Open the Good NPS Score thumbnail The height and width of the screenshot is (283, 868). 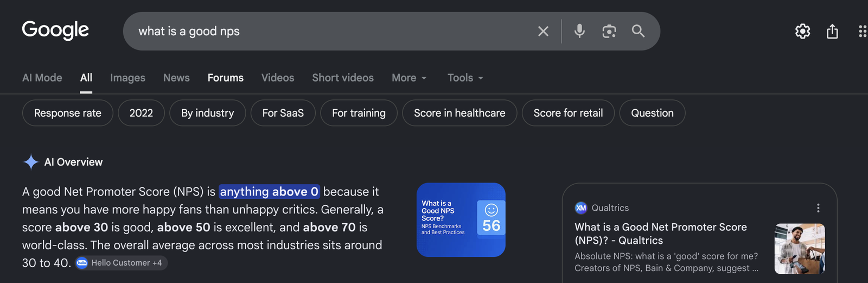coord(461,220)
